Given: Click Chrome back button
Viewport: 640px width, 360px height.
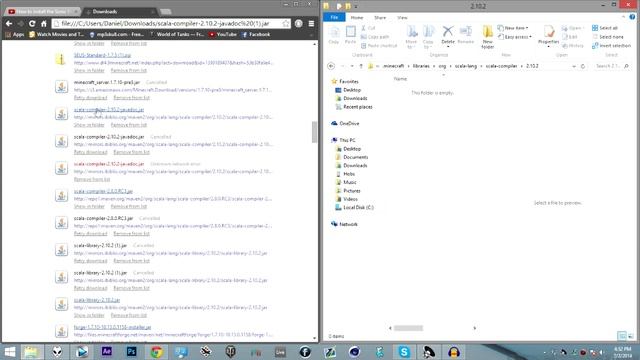Looking at the screenshot, I should pos(9,24).
